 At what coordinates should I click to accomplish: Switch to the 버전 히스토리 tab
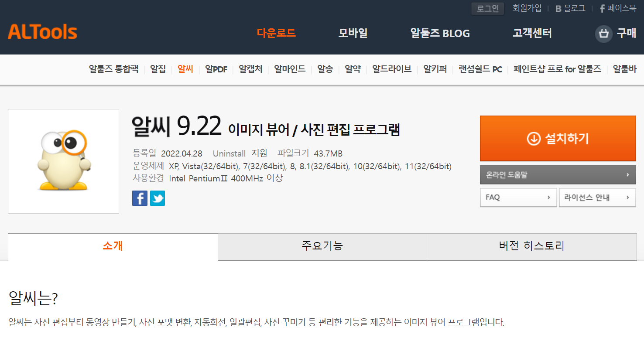[532, 246]
